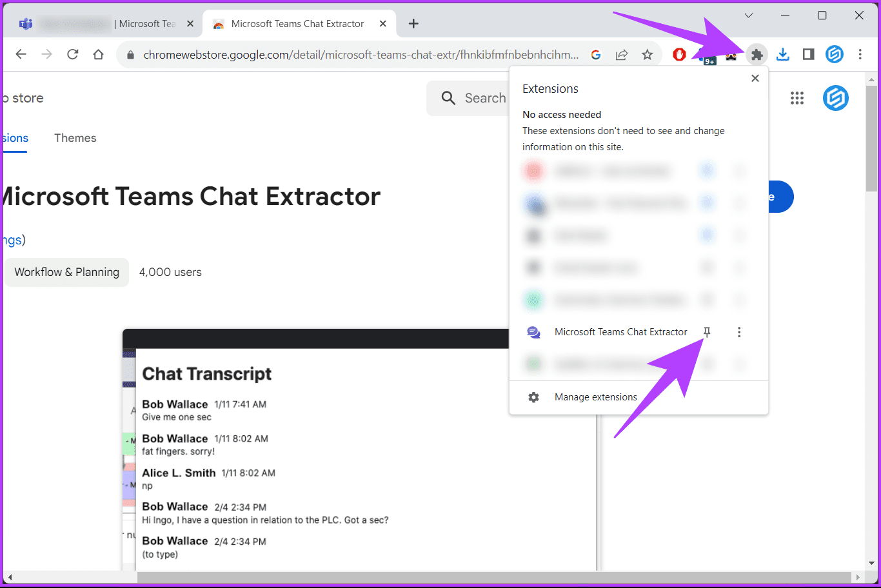The image size is (881, 588).
Task: Bookmark this page with the star
Action: point(648,55)
